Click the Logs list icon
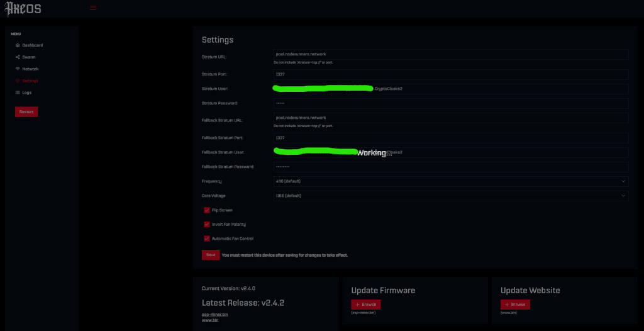Viewport: 644px width, 331px height. [x=17, y=93]
